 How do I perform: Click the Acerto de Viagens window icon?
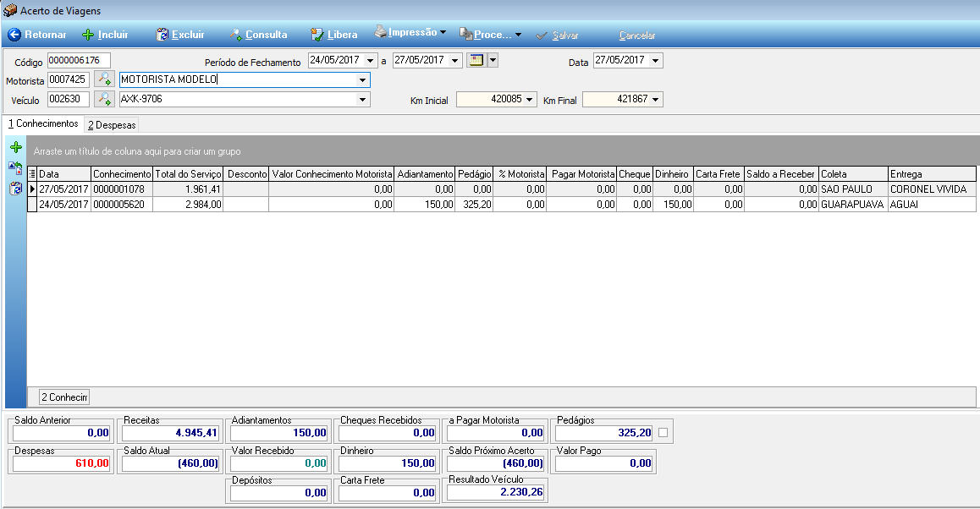[10, 11]
